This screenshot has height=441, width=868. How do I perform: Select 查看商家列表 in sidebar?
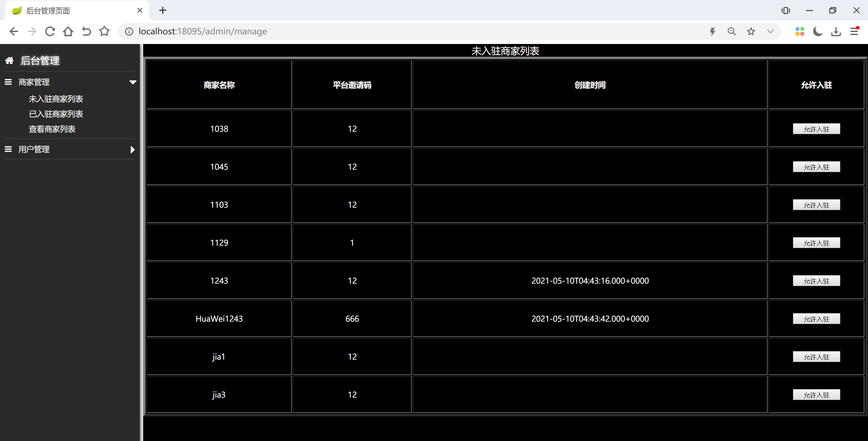[x=52, y=129]
